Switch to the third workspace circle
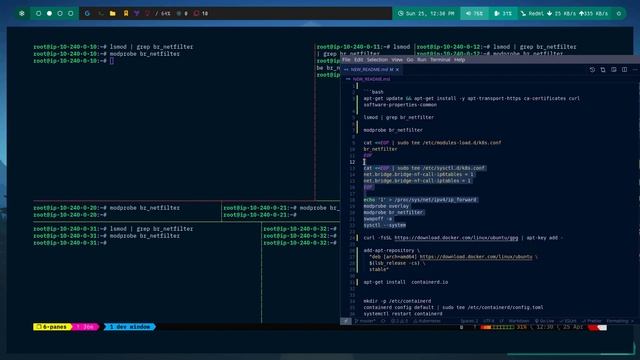Screen dimensions: 640x360 [x=60, y=13]
